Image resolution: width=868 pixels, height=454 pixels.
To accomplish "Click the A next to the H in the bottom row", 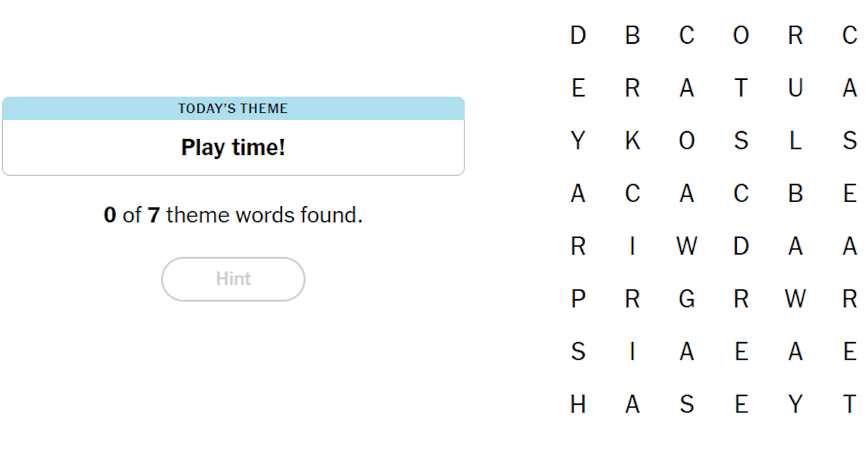I will tap(633, 404).
